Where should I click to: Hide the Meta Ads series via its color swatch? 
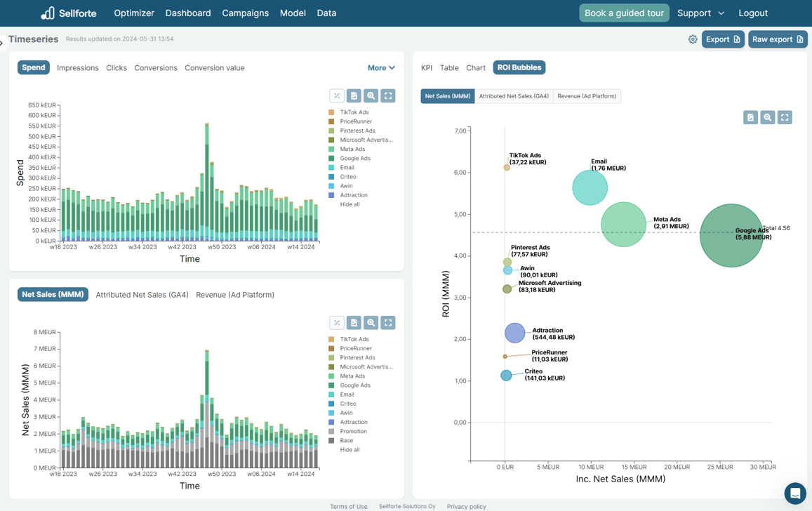point(330,149)
